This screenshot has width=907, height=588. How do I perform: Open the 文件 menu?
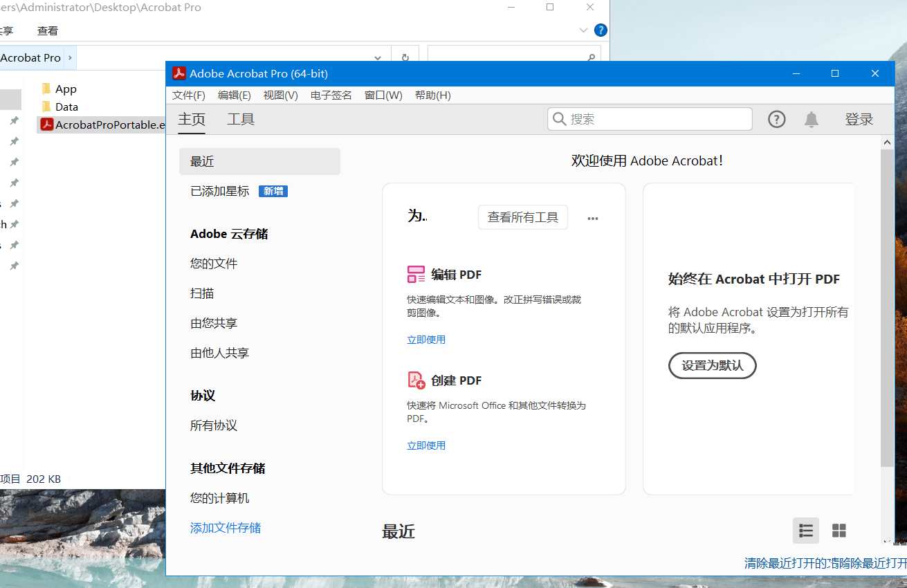tap(188, 95)
